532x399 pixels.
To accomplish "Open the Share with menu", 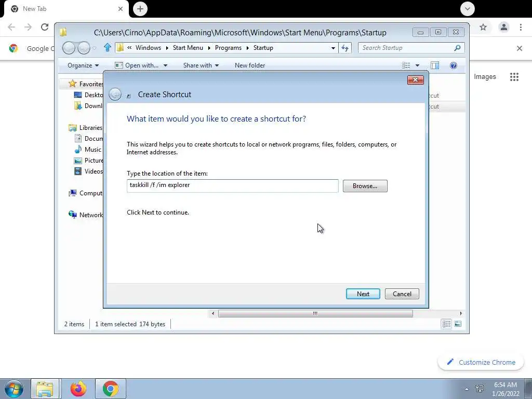I will 201,65.
